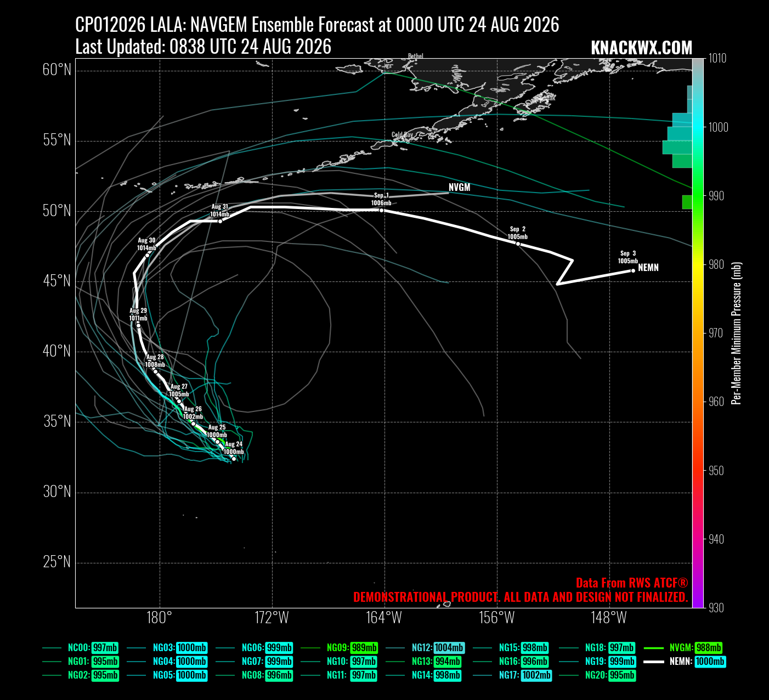Click the 164°W longitude label
Image resolution: width=769 pixels, height=700 pixels.
(x=384, y=618)
